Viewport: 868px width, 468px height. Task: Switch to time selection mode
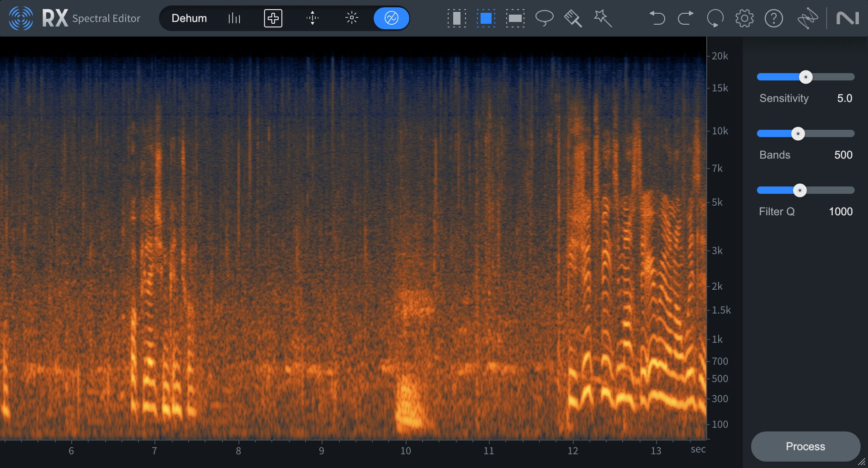(456, 18)
